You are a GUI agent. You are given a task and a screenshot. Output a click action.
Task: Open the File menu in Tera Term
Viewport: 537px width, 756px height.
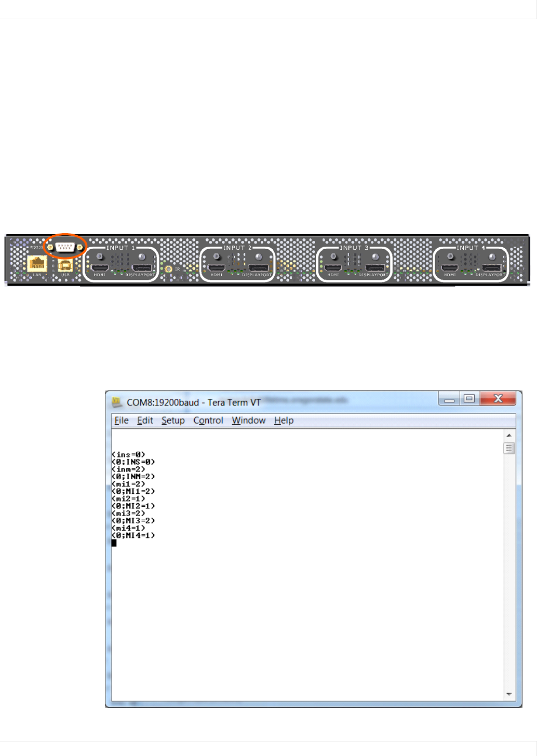(121, 421)
